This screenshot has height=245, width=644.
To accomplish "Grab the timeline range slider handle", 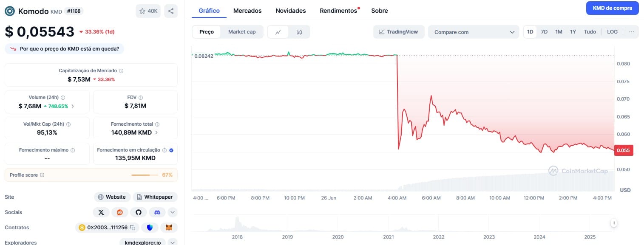I will (614, 223).
